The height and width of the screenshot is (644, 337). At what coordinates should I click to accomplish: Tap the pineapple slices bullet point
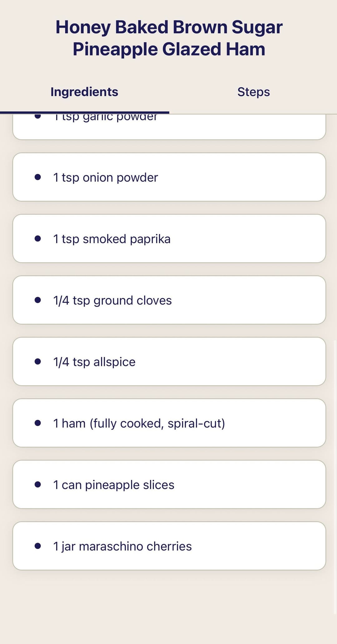tap(38, 484)
